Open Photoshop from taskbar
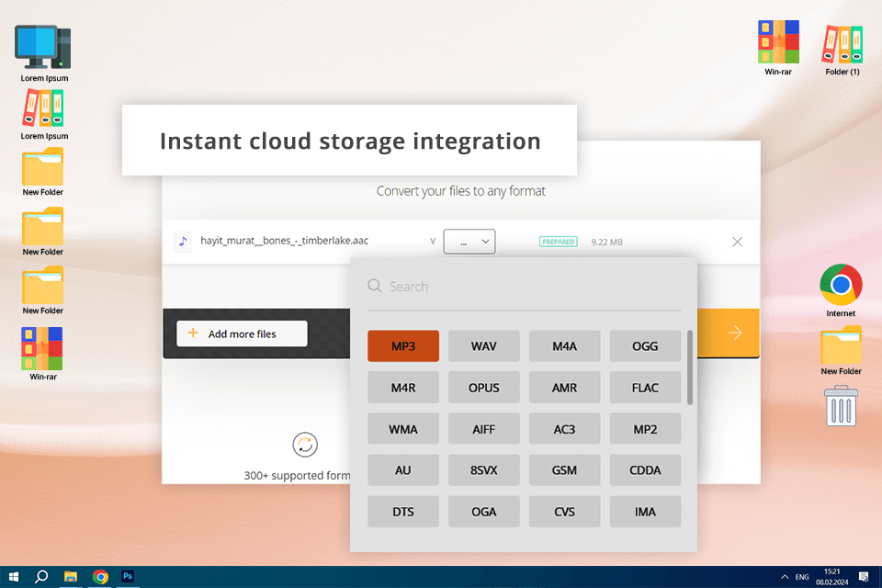 (128, 577)
